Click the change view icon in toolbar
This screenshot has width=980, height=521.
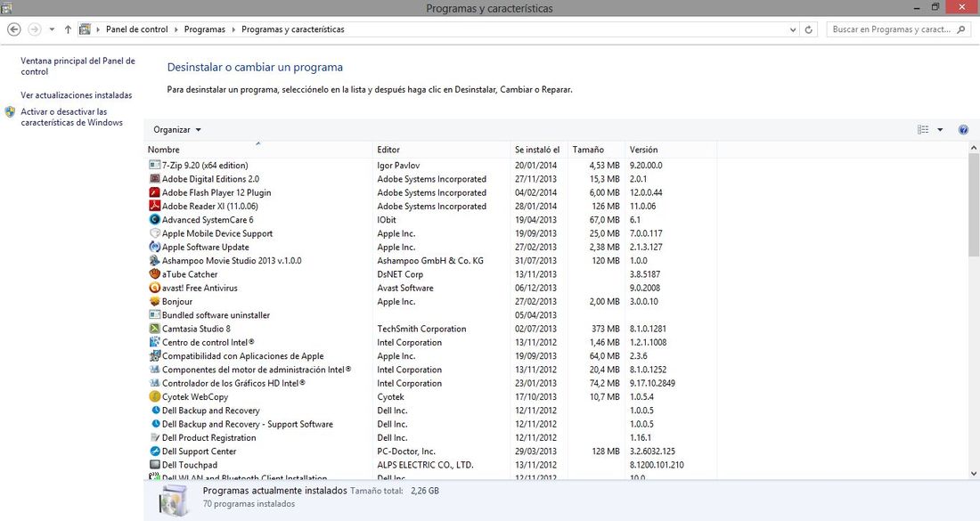click(x=923, y=130)
